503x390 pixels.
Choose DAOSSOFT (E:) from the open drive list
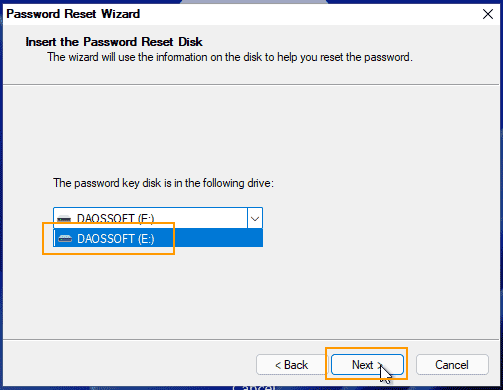coord(158,238)
